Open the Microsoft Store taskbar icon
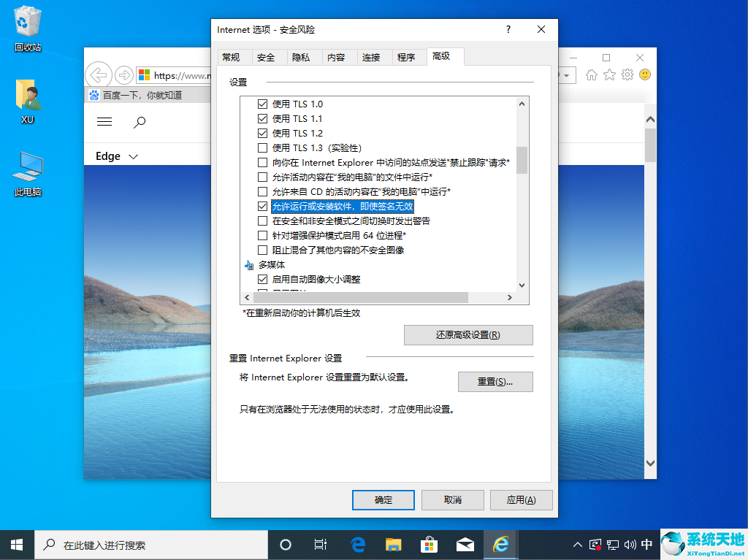This screenshot has height=560, width=748. coord(429,544)
